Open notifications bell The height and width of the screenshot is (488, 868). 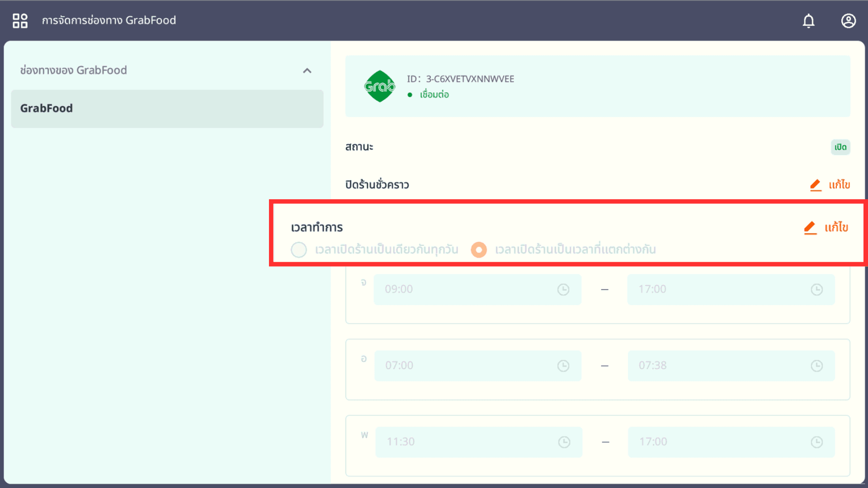click(808, 21)
